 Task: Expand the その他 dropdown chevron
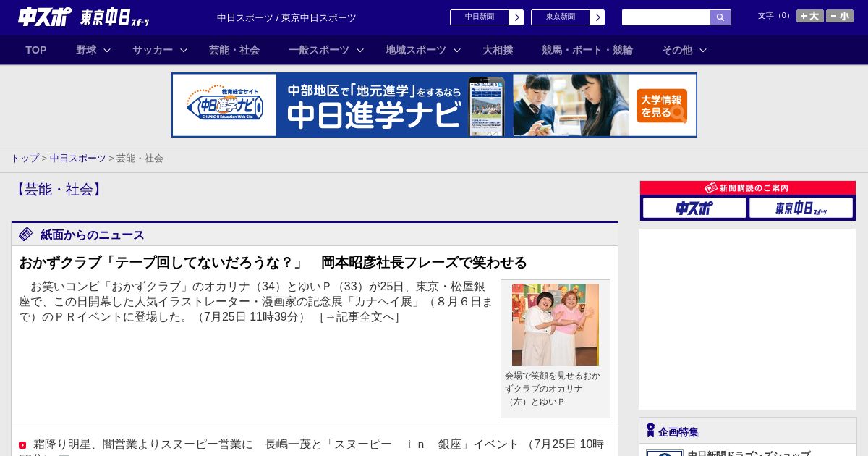point(703,50)
